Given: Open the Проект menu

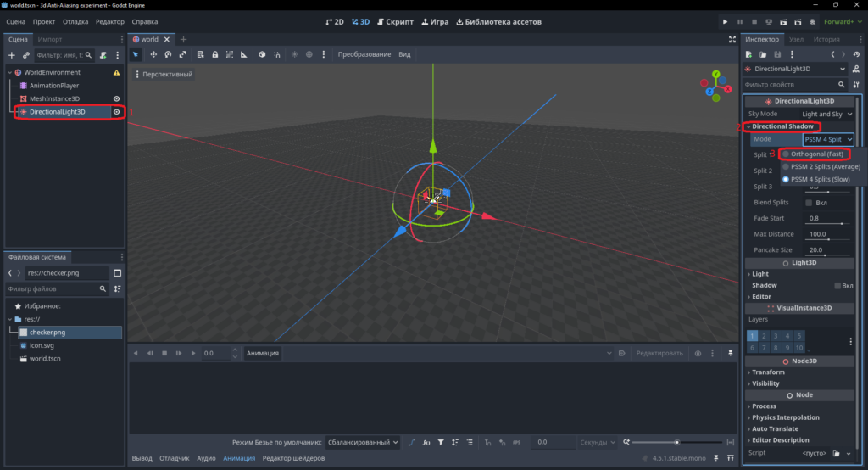Looking at the screenshot, I should click(x=44, y=21).
